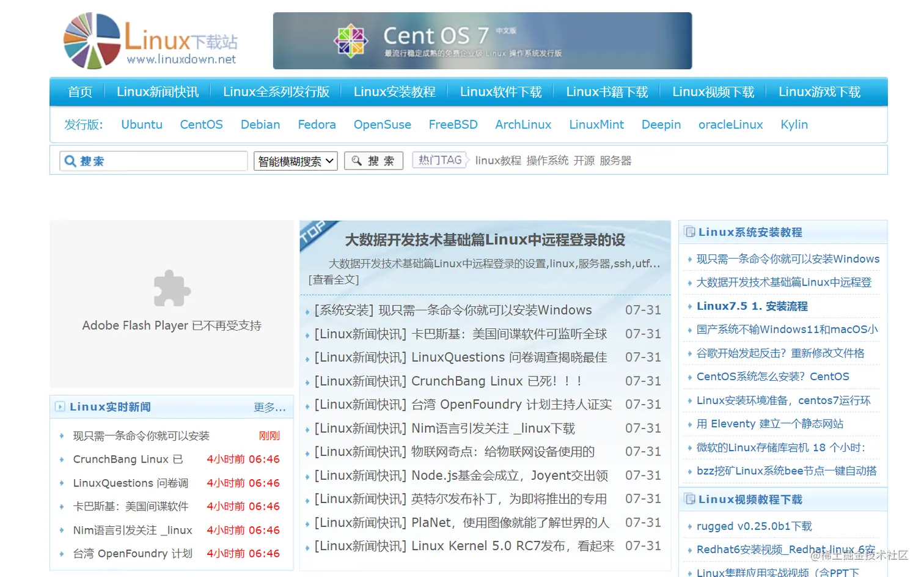Viewport: 924px width, 577px height.
Task: Click the [系统安装] category tag
Action: pos(344,311)
